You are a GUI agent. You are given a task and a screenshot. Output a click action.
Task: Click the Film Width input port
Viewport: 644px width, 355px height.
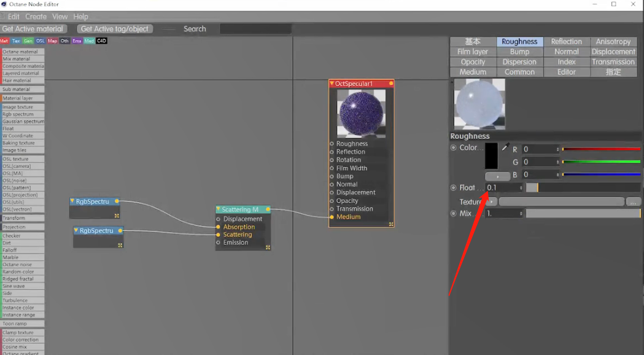point(332,168)
